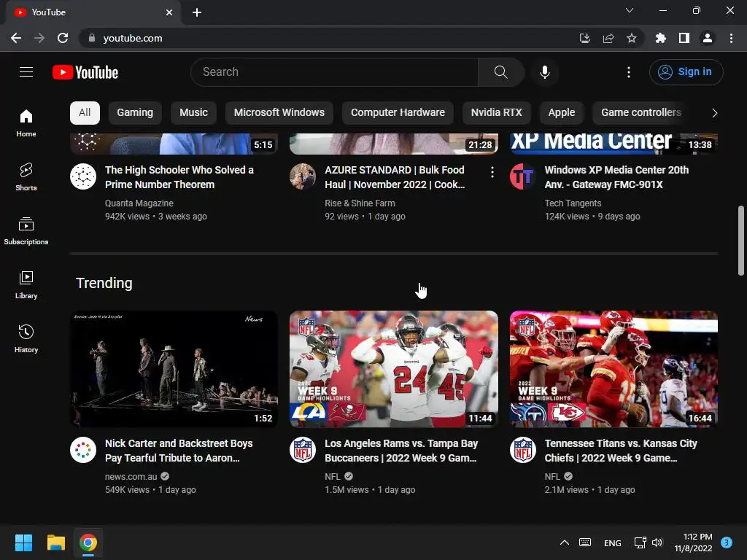Open news.com.au channel avatar
This screenshot has height=560, width=747.
83,450
